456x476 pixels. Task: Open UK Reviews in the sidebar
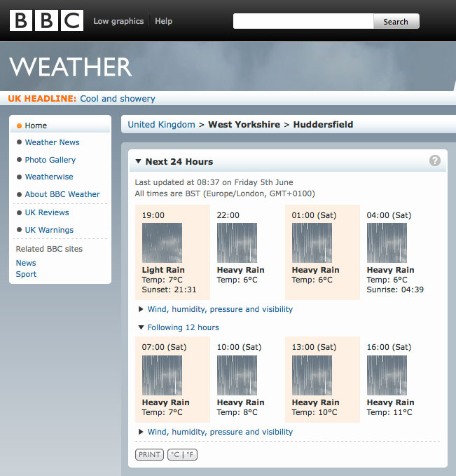[47, 212]
